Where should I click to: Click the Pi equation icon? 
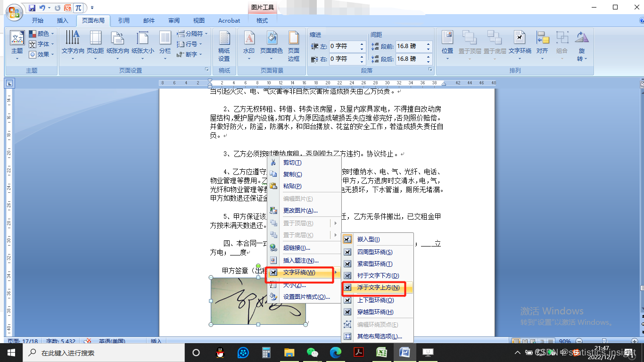pos(78,8)
